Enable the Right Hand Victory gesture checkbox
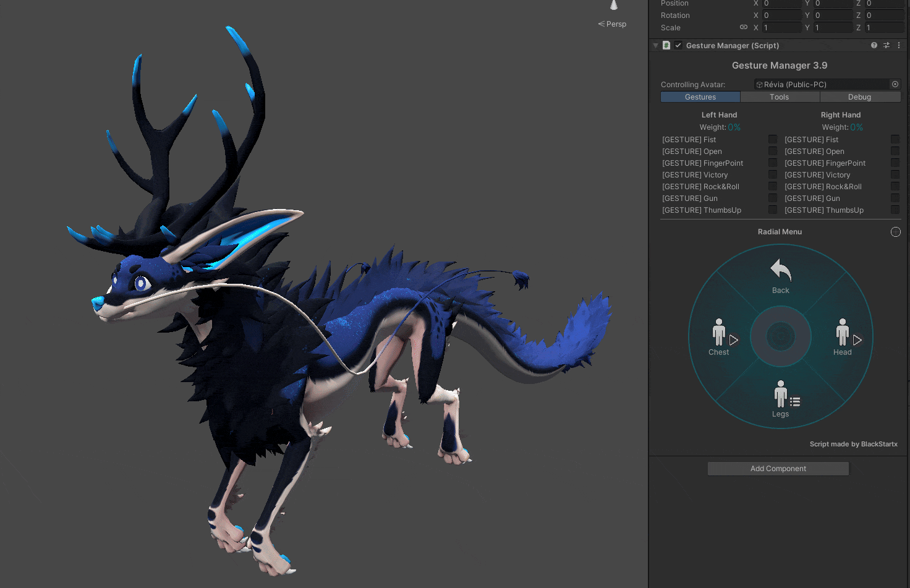The height and width of the screenshot is (588, 910). click(x=895, y=175)
